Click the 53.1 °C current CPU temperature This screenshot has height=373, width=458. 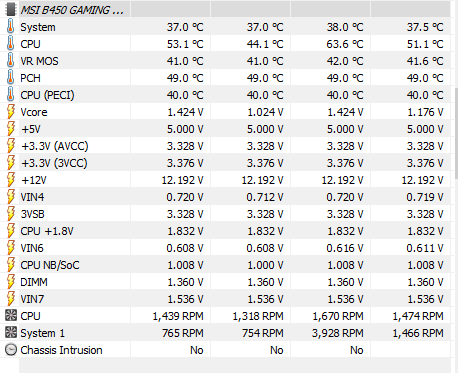pos(185,44)
